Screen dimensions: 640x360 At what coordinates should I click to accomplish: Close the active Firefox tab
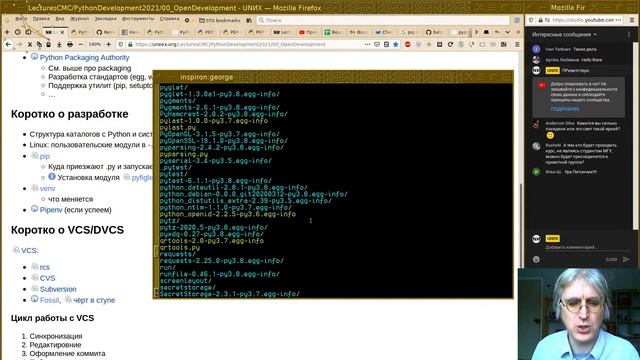pos(62,32)
